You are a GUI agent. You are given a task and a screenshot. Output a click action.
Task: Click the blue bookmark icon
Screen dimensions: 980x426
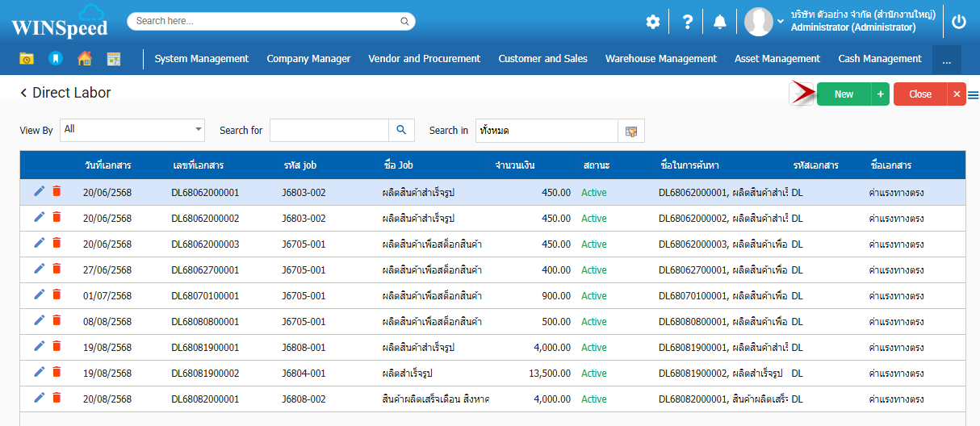(x=55, y=59)
